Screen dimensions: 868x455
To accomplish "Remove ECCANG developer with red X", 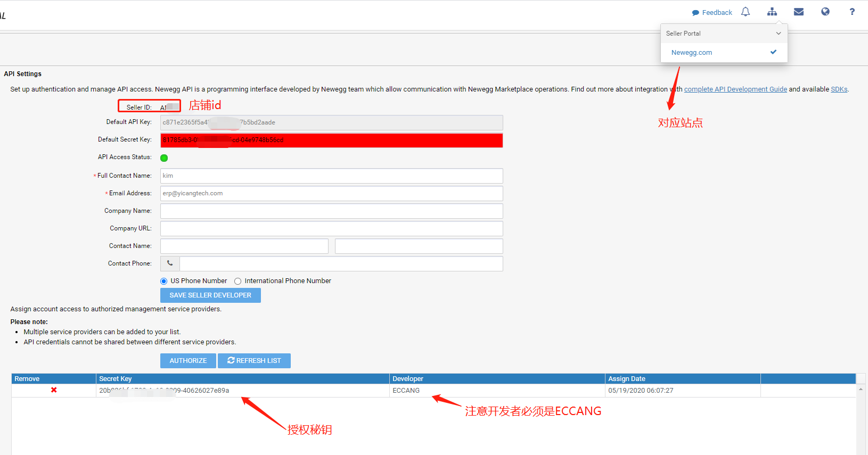I will tap(54, 390).
